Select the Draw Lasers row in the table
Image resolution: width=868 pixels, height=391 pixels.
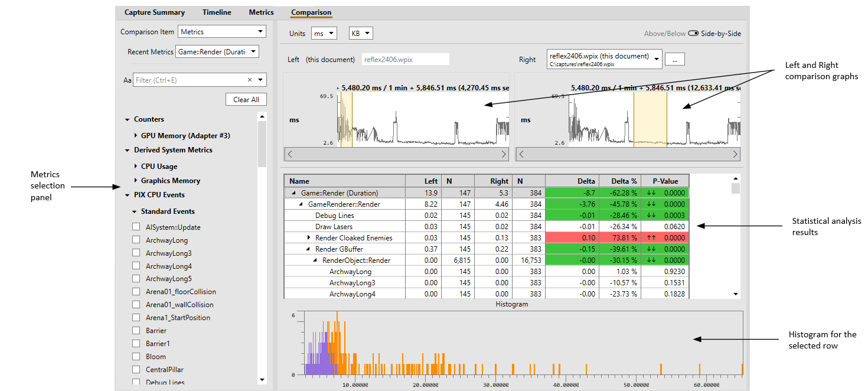(487, 227)
